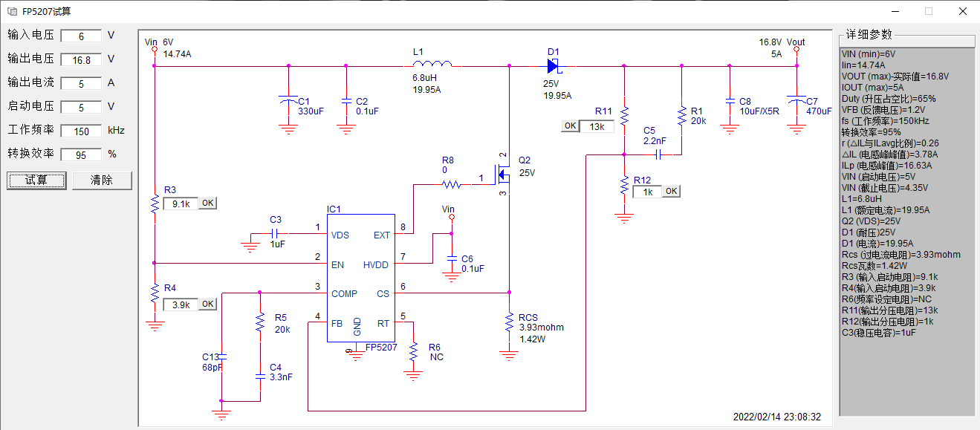
Task: Click the C7 470uF capacitor symbol
Action: click(x=796, y=100)
